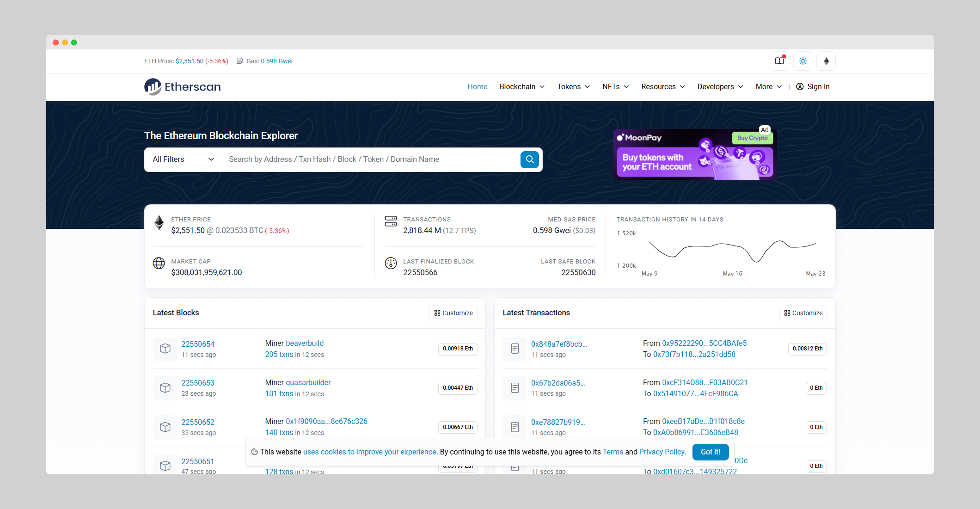Click Customize in Latest Blocks panel

(x=453, y=313)
